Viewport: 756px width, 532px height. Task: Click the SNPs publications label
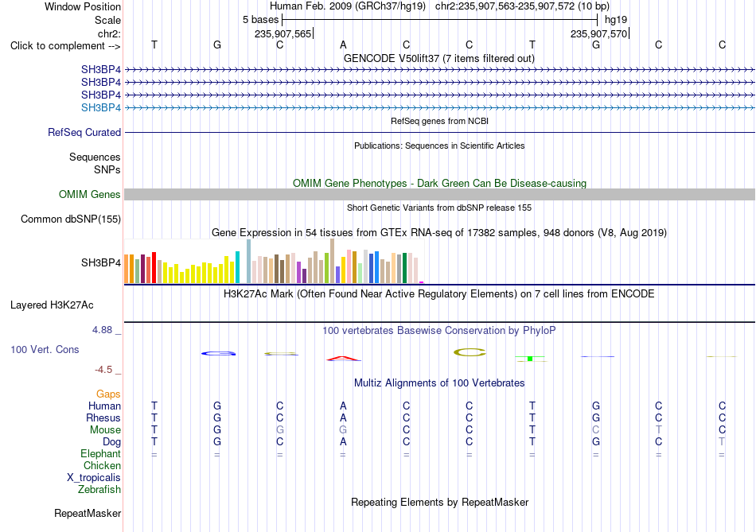(x=107, y=169)
